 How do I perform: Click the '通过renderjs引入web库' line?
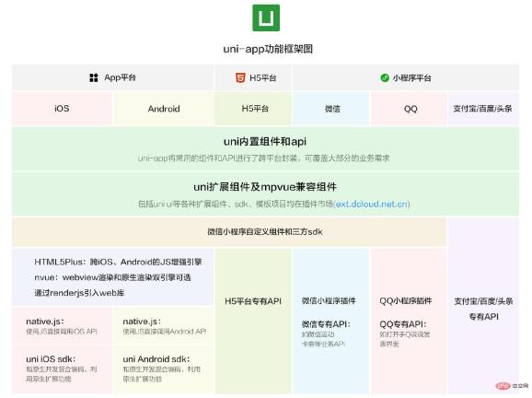pos(79,293)
